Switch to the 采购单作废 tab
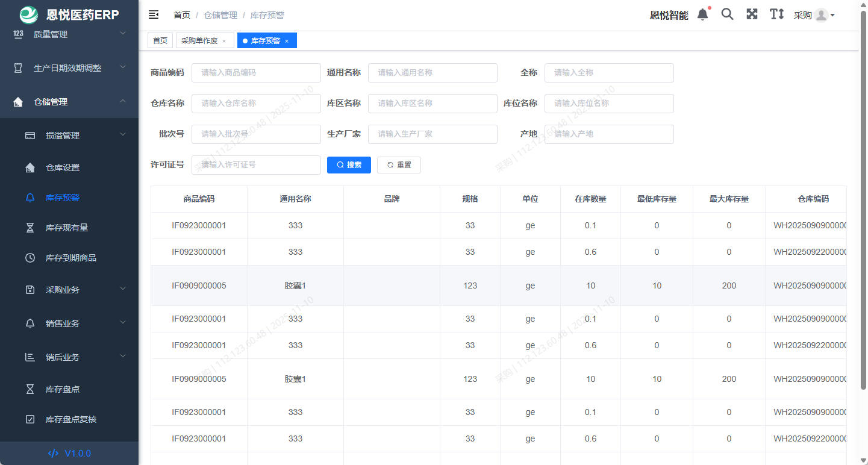Image resolution: width=868 pixels, height=465 pixels. [x=199, y=40]
